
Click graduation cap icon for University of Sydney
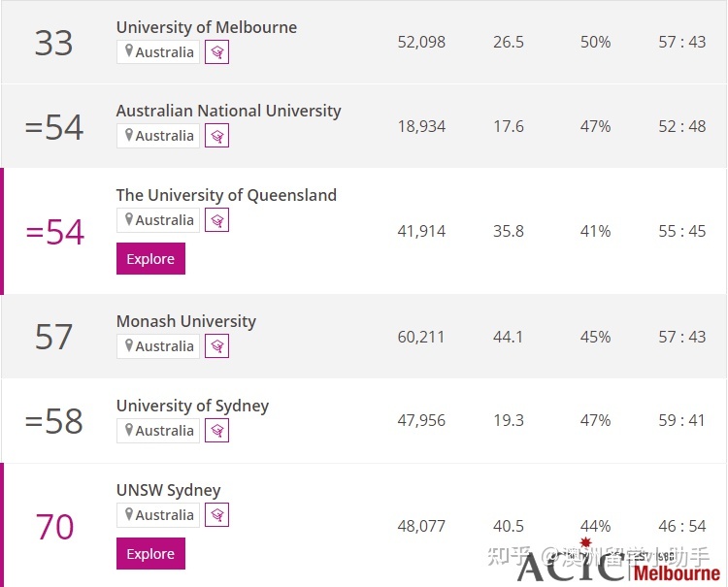[216, 431]
